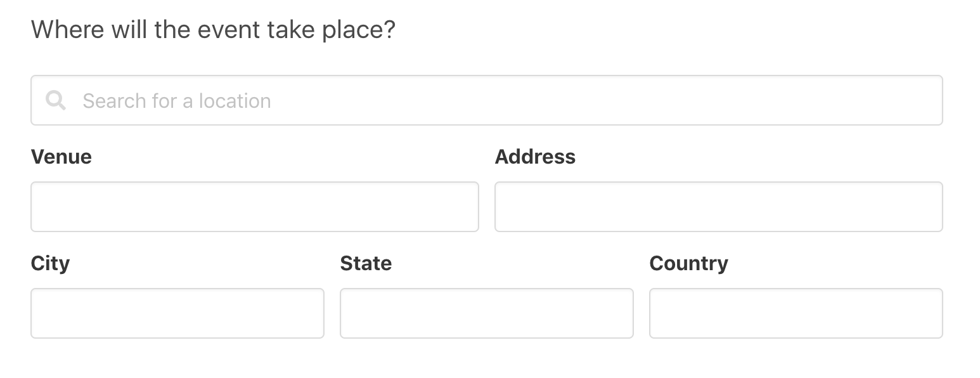The height and width of the screenshot is (378, 980).
Task: Place cursor in the box beneath the Venue label
Action: click(x=255, y=207)
